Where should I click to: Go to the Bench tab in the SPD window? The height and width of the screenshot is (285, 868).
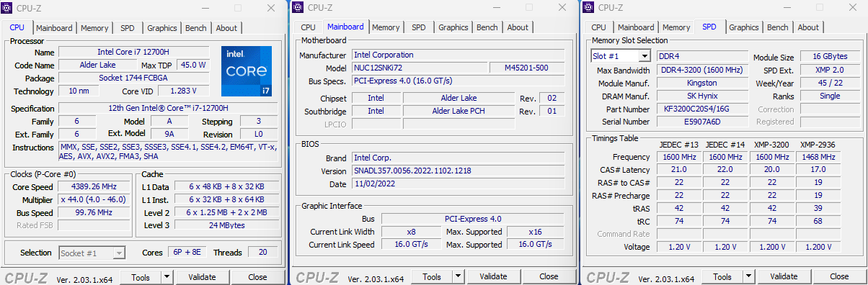point(778,27)
